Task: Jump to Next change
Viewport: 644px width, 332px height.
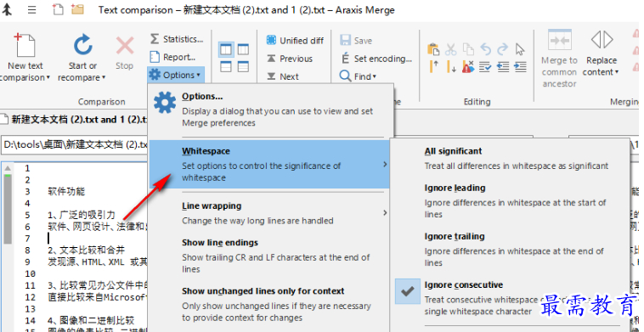Action: tap(283, 76)
